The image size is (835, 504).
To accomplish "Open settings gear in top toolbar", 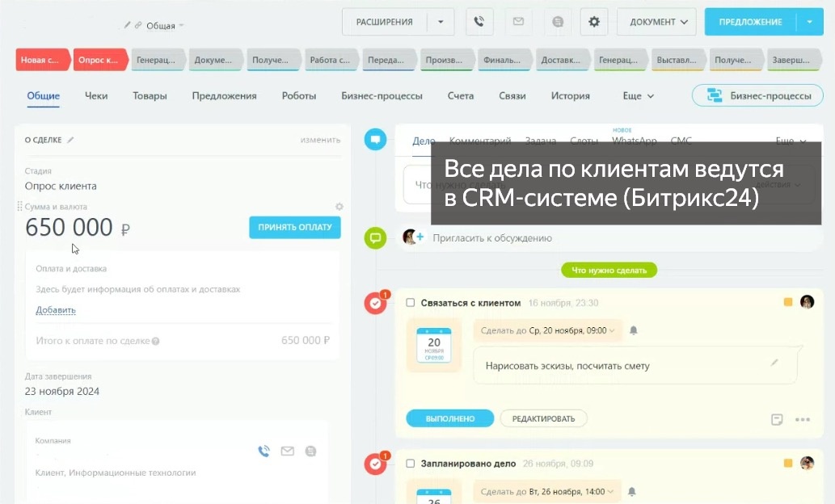I will 594,22.
